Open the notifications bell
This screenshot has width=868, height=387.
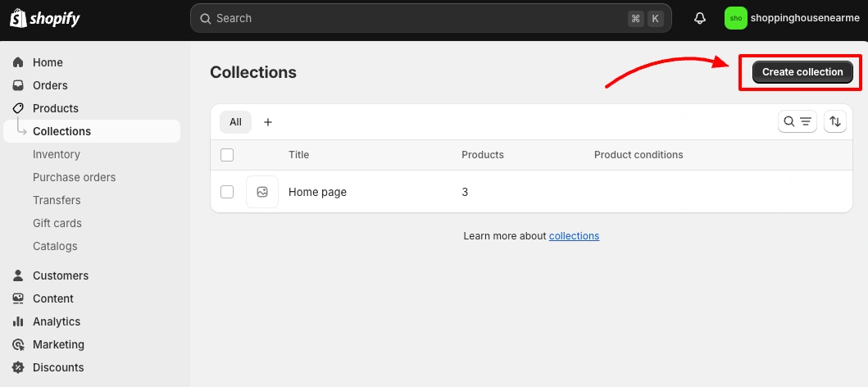click(700, 18)
